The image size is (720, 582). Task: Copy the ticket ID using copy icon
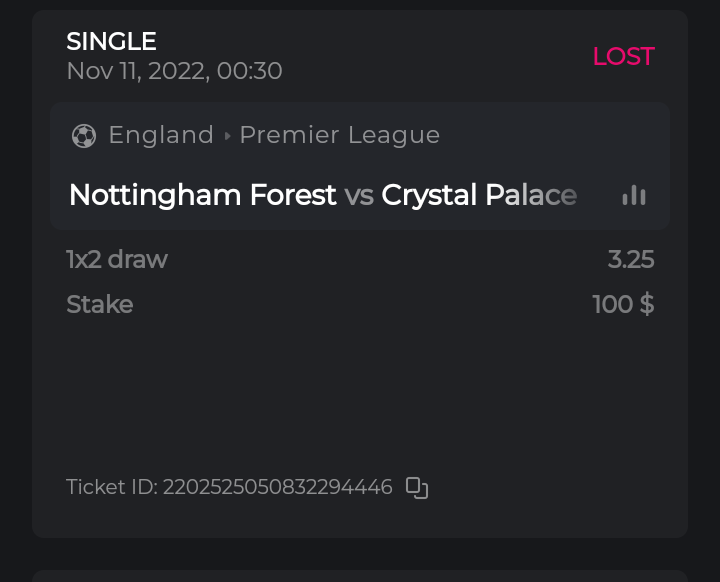tap(417, 488)
